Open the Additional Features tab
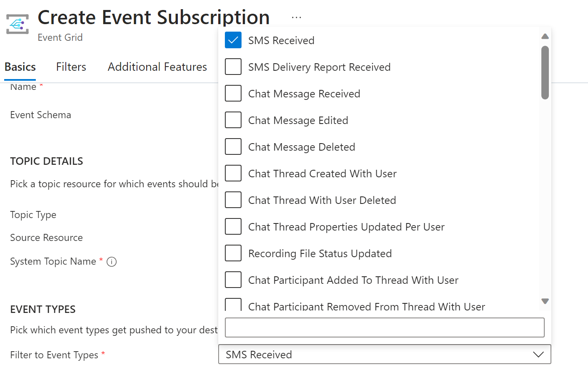Image resolution: width=588 pixels, height=387 pixels. (x=157, y=67)
